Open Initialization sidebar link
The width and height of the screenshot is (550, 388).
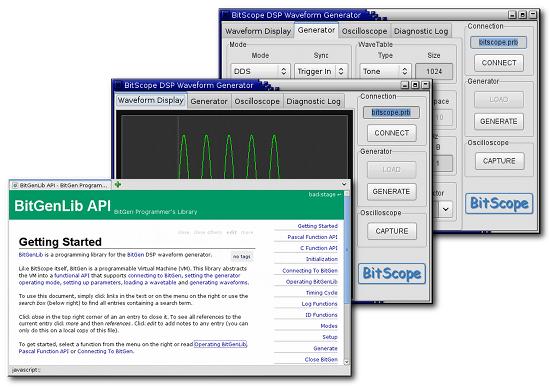[322, 259]
